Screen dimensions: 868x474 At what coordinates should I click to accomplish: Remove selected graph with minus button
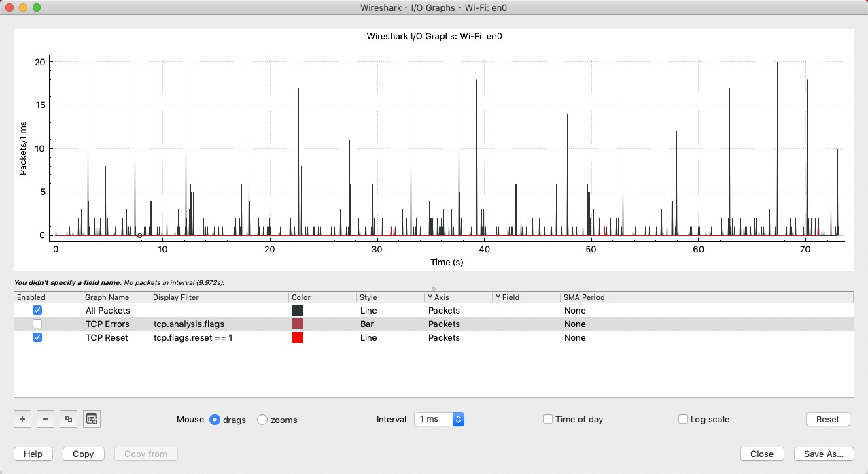pos(46,420)
